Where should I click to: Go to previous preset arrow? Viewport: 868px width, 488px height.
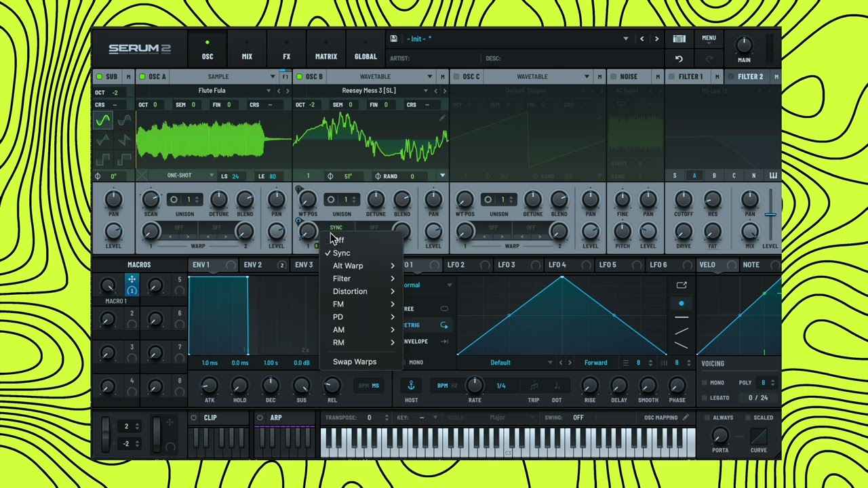coord(642,39)
